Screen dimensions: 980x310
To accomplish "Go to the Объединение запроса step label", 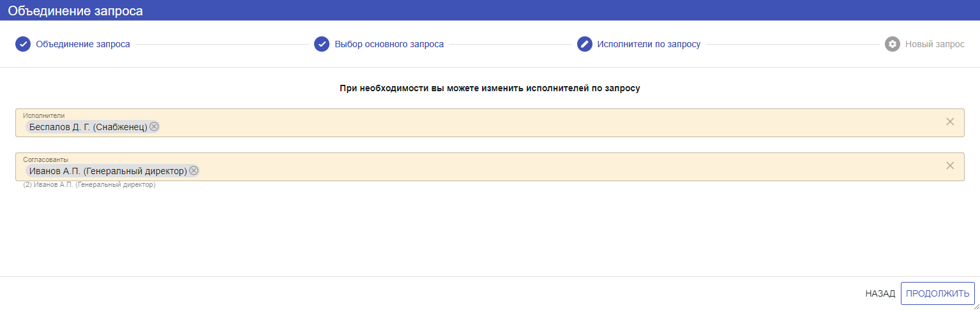I will tap(83, 44).
